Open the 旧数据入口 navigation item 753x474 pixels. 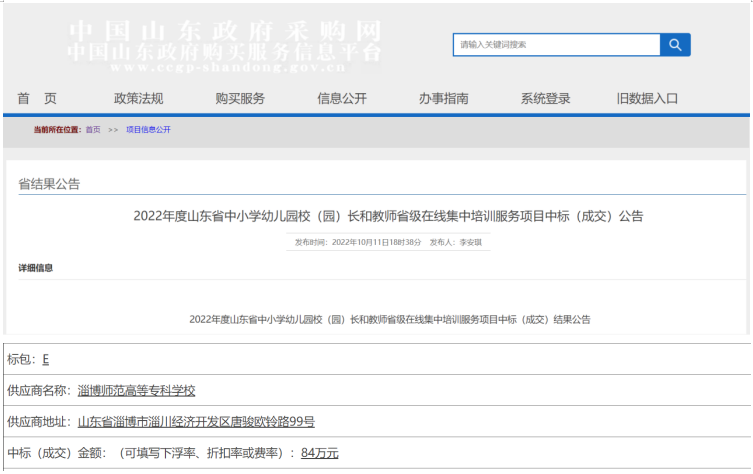point(647,98)
